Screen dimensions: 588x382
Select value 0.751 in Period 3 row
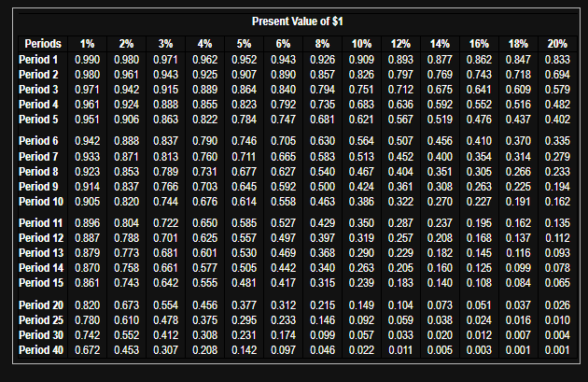pos(361,90)
